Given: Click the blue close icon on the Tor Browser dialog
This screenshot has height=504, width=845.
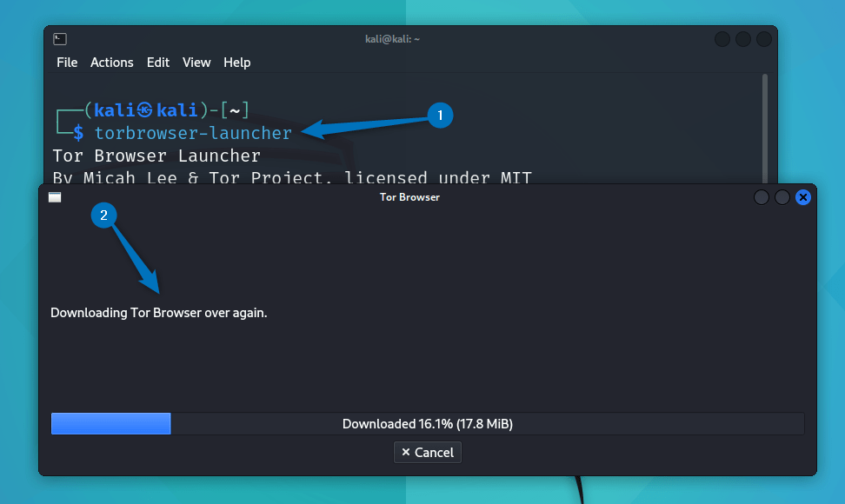Looking at the screenshot, I should pos(802,197).
